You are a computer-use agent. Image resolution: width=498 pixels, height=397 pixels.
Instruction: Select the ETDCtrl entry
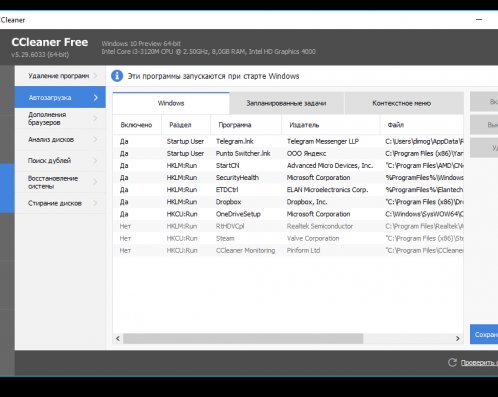click(288, 190)
